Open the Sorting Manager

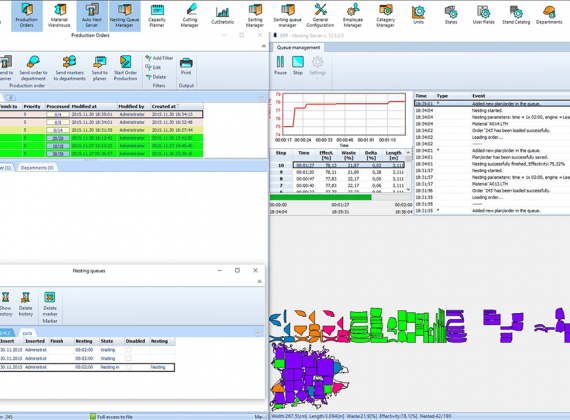pos(255,16)
